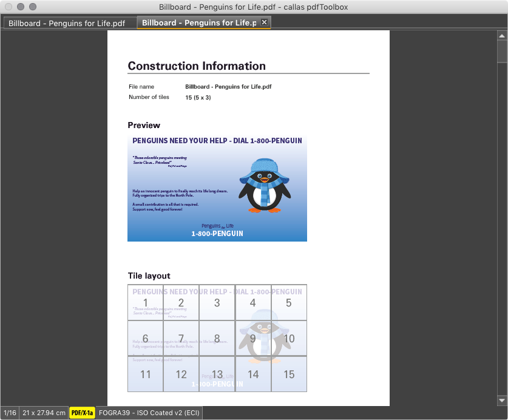The width and height of the screenshot is (508, 420).
Task: Click tile 5 in tile layout
Action: [x=289, y=303]
